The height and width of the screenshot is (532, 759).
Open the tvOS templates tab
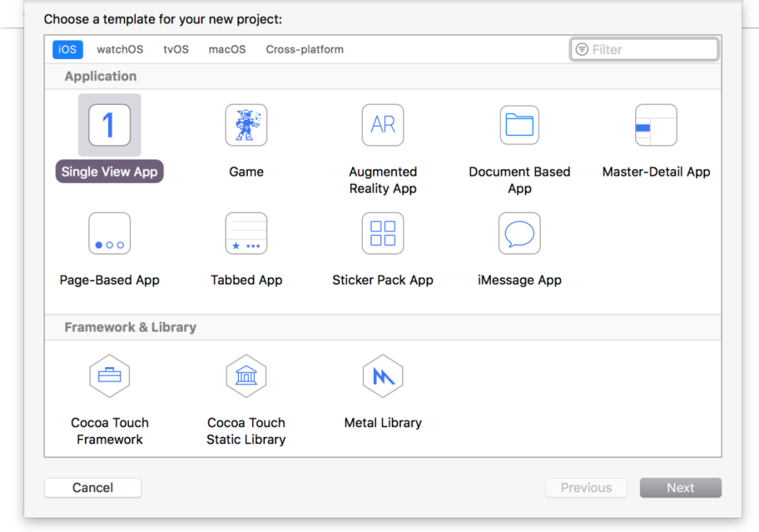click(176, 50)
